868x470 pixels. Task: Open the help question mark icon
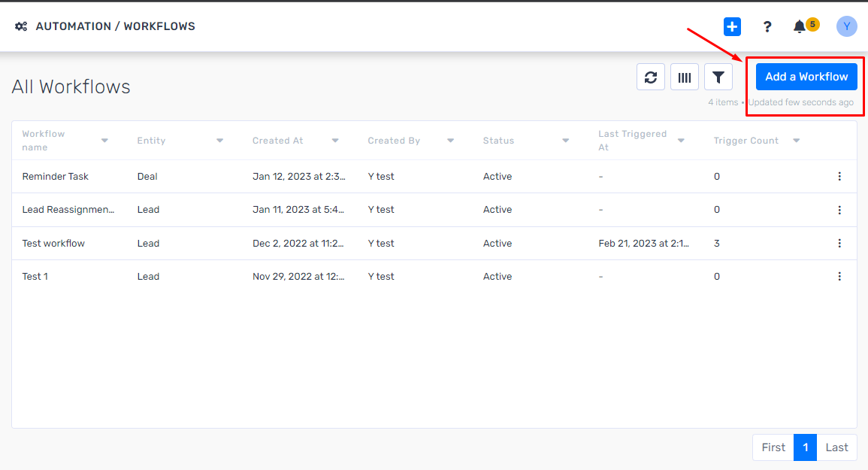(767, 26)
